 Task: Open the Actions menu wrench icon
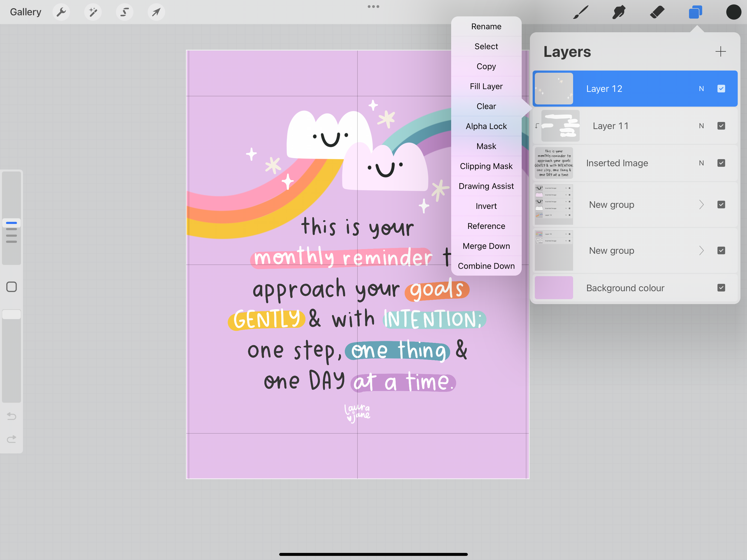click(61, 12)
